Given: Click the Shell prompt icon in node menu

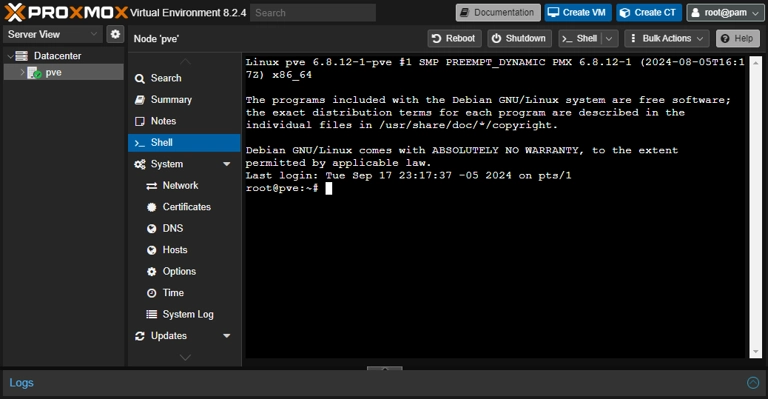Looking at the screenshot, I should (x=140, y=143).
